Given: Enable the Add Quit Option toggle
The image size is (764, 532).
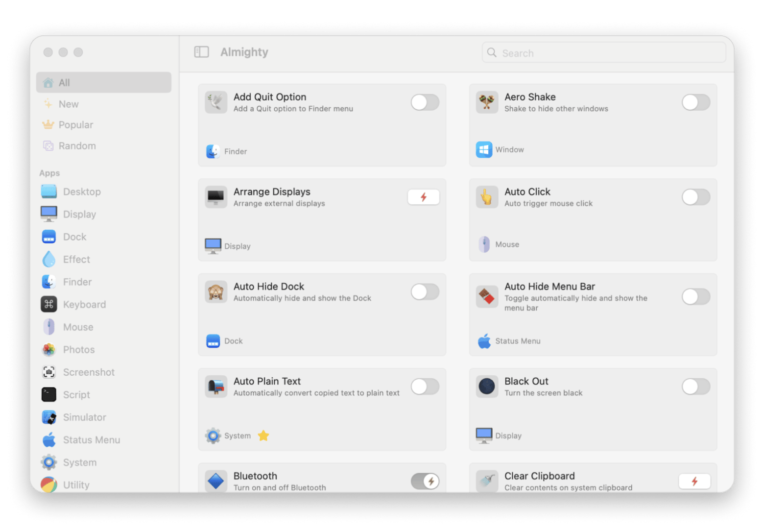Looking at the screenshot, I should tap(425, 102).
